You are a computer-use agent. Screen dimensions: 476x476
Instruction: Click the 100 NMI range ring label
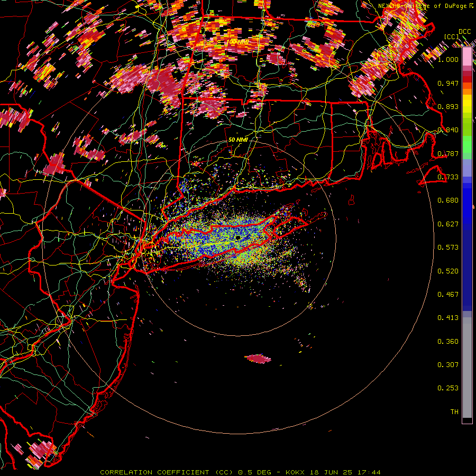pos(238,42)
